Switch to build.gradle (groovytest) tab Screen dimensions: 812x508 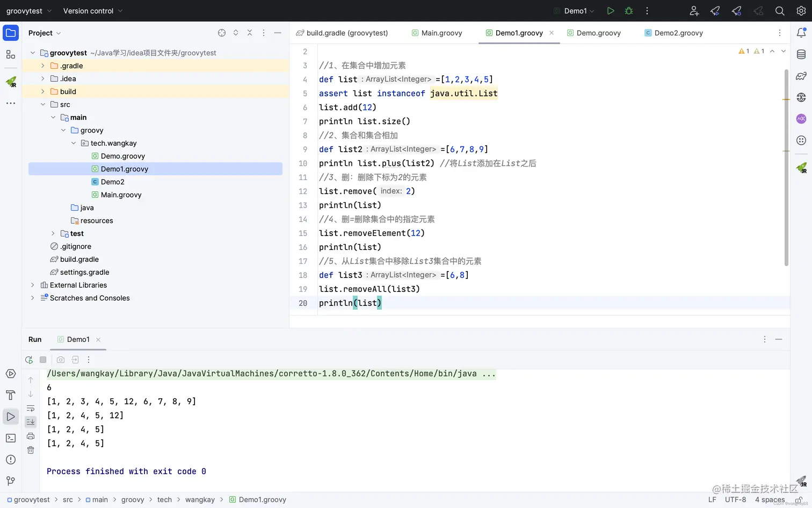342,33
